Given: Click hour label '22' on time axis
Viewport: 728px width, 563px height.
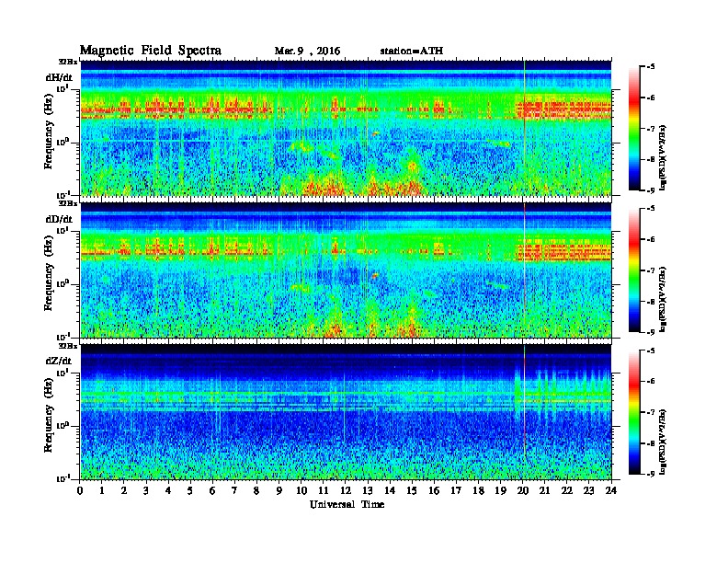Looking at the screenshot, I should (x=567, y=491).
